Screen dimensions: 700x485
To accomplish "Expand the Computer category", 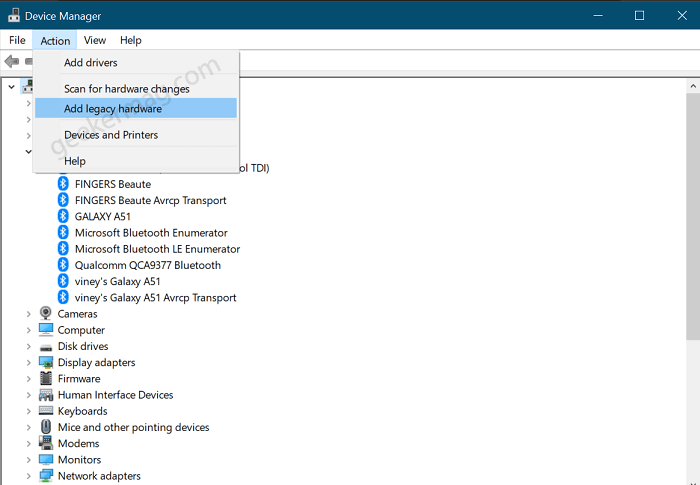I will click(28, 330).
